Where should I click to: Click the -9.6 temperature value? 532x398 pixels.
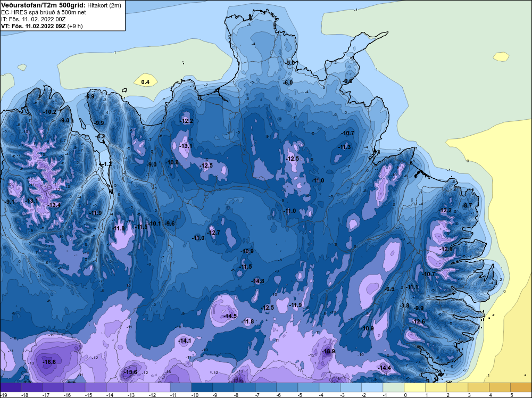(170, 223)
